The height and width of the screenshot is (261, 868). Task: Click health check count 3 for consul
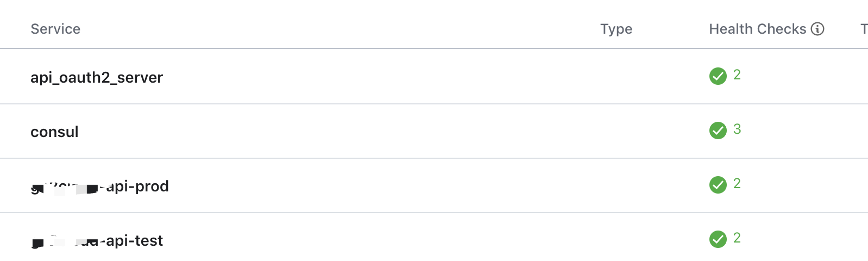click(x=737, y=129)
